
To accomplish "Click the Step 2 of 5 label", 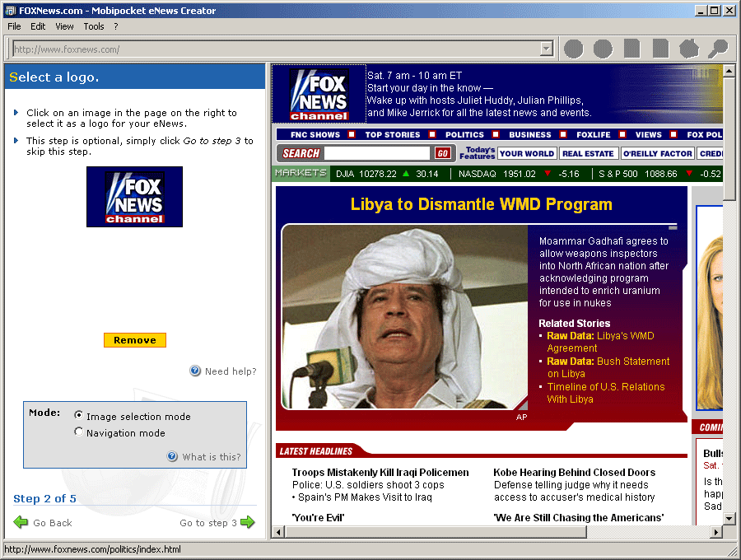I will 44,498.
